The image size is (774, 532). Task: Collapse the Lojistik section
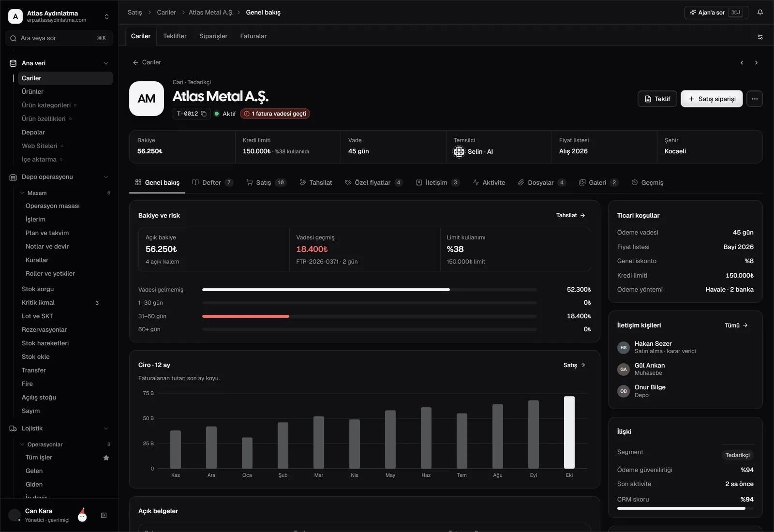[x=106, y=429]
